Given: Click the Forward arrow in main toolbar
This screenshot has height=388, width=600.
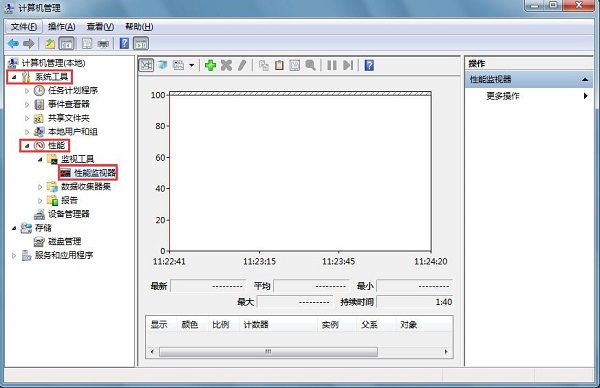Looking at the screenshot, I should pyautogui.click(x=29, y=44).
